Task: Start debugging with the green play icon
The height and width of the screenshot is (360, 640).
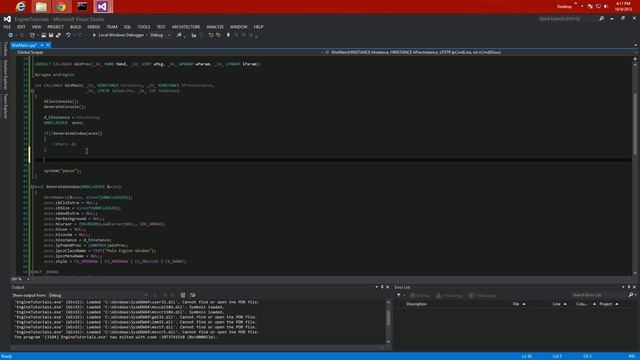Action: 94,36
